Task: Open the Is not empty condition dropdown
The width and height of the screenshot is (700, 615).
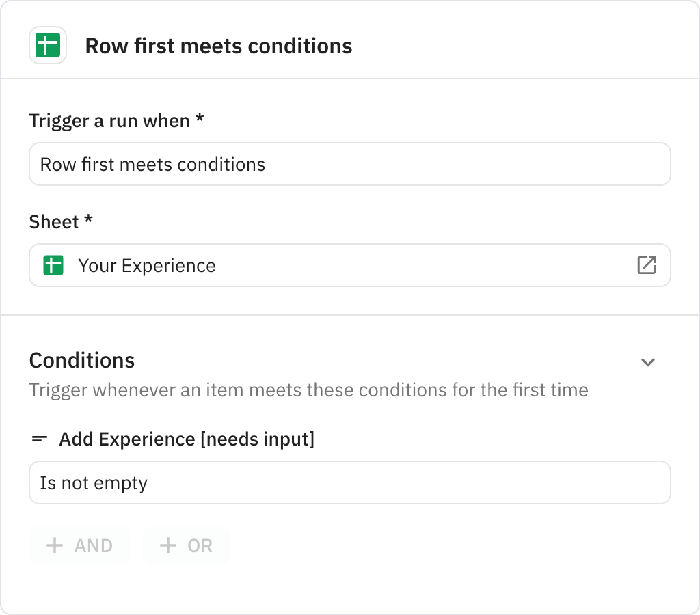Action: pos(350,482)
